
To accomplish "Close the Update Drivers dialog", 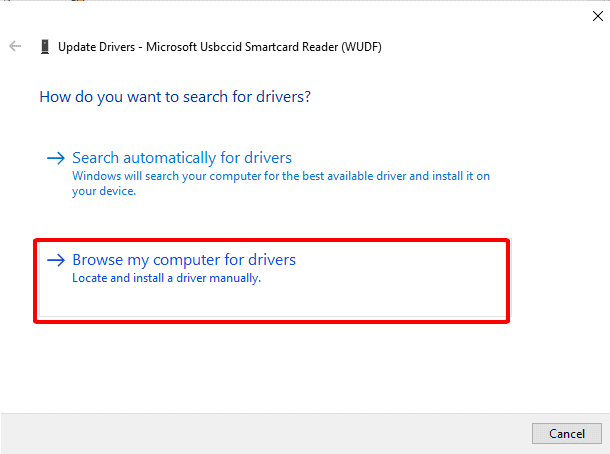I will click(598, 16).
